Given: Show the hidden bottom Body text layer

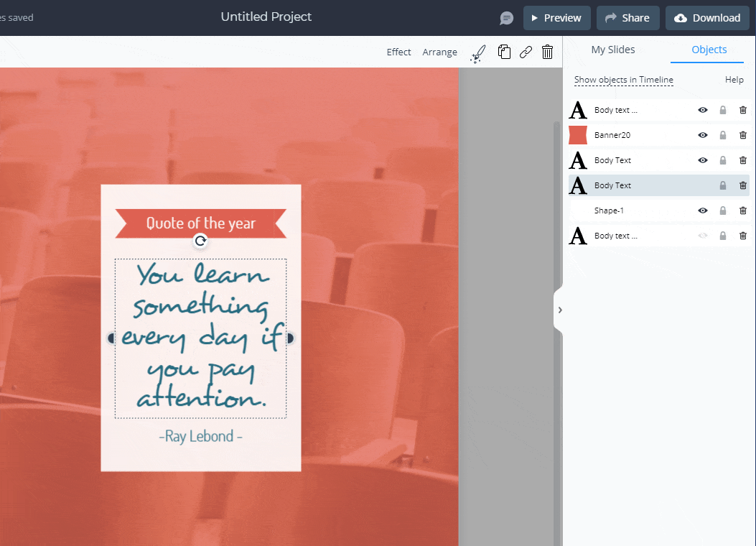Looking at the screenshot, I should (x=703, y=236).
